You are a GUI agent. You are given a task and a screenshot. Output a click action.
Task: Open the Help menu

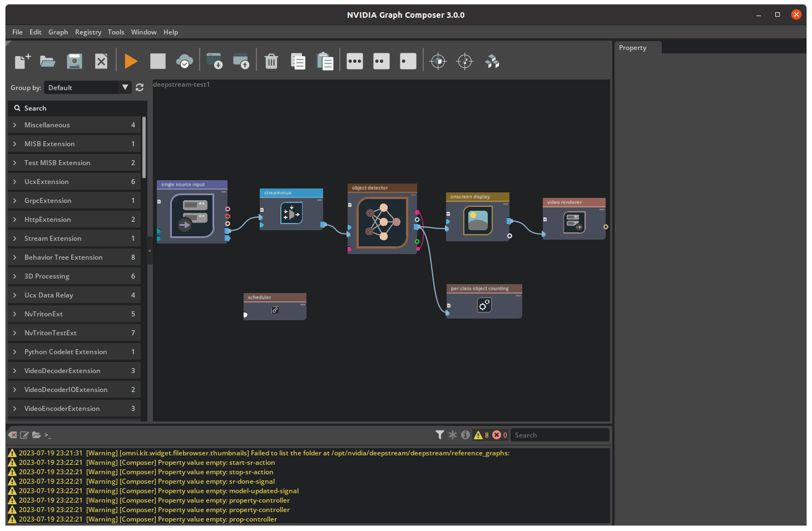[x=171, y=32]
